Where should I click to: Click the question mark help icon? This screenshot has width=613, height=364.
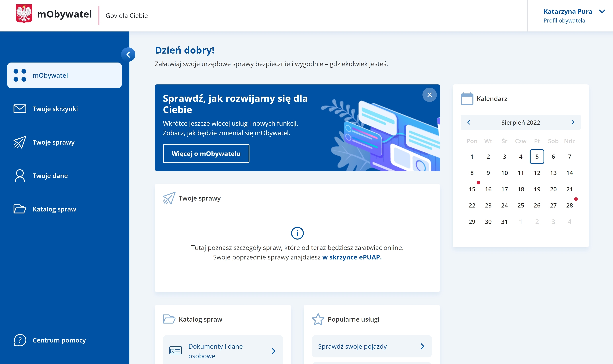coord(20,340)
